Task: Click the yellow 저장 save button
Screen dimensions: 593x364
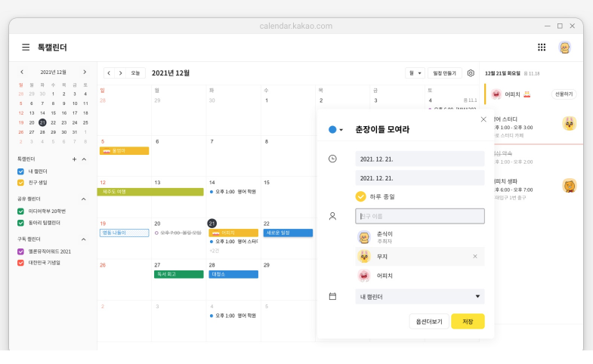Action: pyautogui.click(x=468, y=321)
